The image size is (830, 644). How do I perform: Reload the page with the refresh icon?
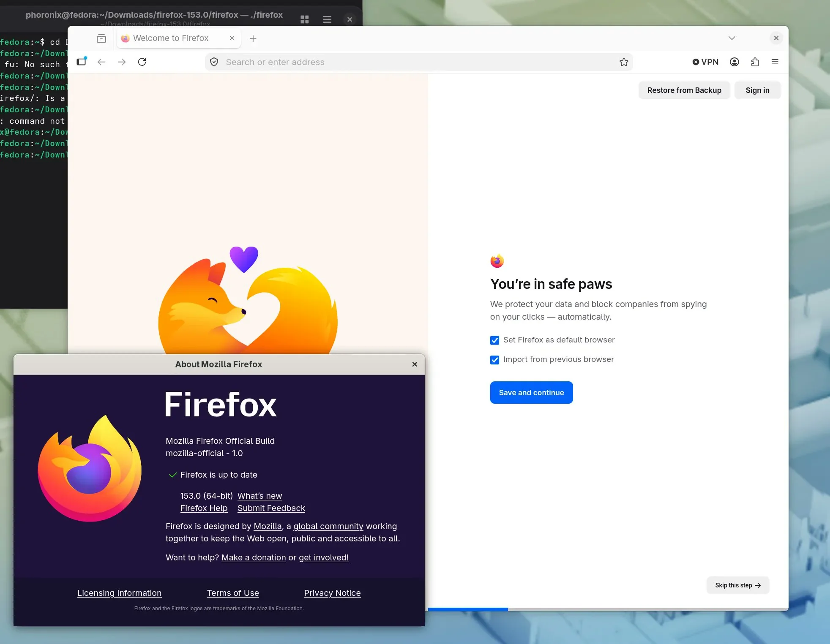pyautogui.click(x=142, y=62)
